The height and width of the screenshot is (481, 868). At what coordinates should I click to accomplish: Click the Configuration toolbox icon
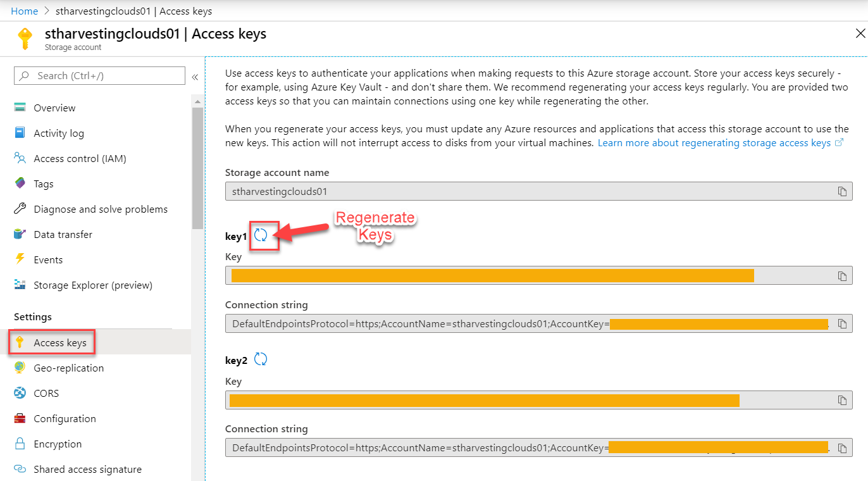coord(20,418)
